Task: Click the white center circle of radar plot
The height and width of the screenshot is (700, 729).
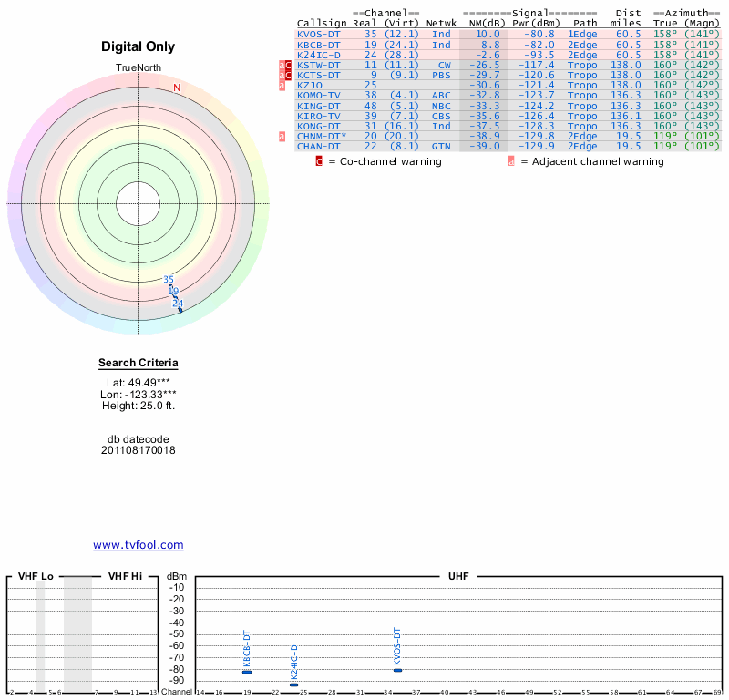Action: [x=139, y=202]
